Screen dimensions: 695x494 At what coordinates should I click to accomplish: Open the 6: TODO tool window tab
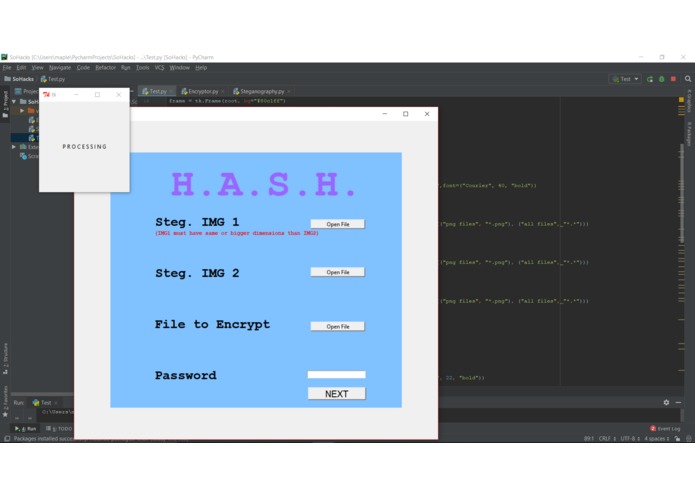click(59, 428)
